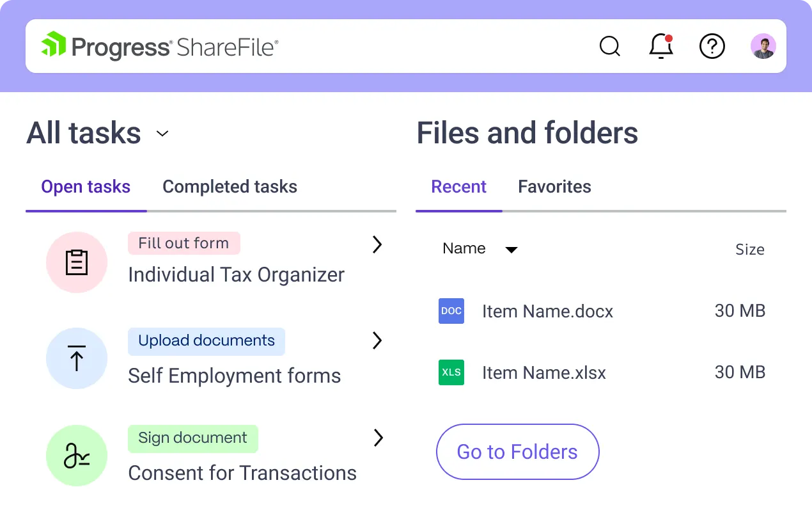This screenshot has width=812, height=526.
Task: Switch to the Completed tasks tab
Action: 230,187
